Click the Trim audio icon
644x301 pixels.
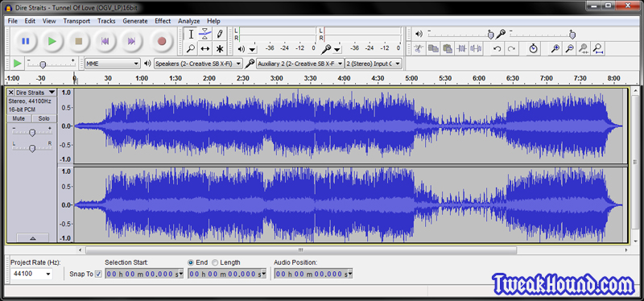pos(461,48)
